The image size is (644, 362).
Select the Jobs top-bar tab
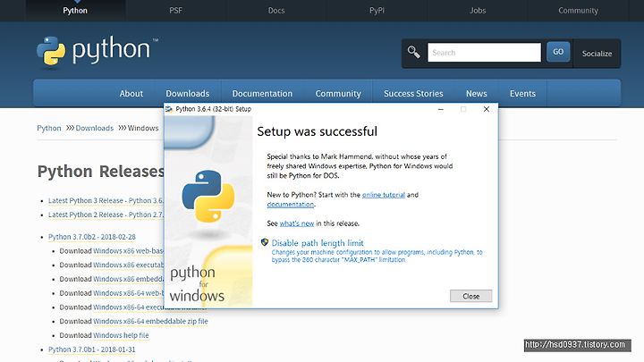[478, 10]
